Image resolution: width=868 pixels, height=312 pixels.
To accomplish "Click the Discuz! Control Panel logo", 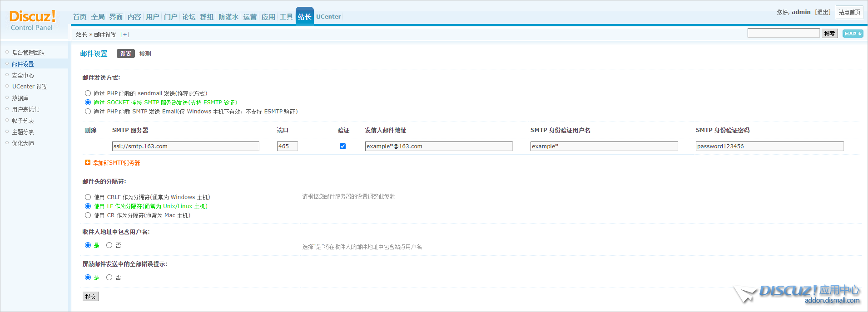I will [x=32, y=20].
